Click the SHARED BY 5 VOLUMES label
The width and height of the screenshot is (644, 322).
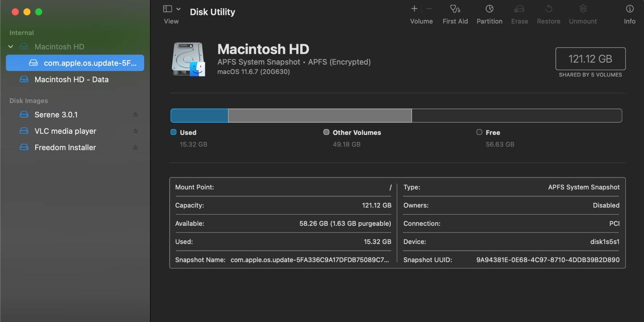590,75
